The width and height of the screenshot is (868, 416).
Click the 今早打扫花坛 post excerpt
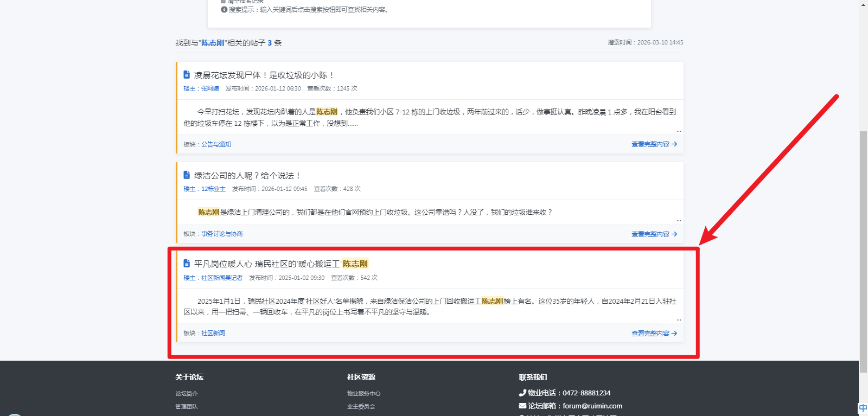click(x=430, y=117)
